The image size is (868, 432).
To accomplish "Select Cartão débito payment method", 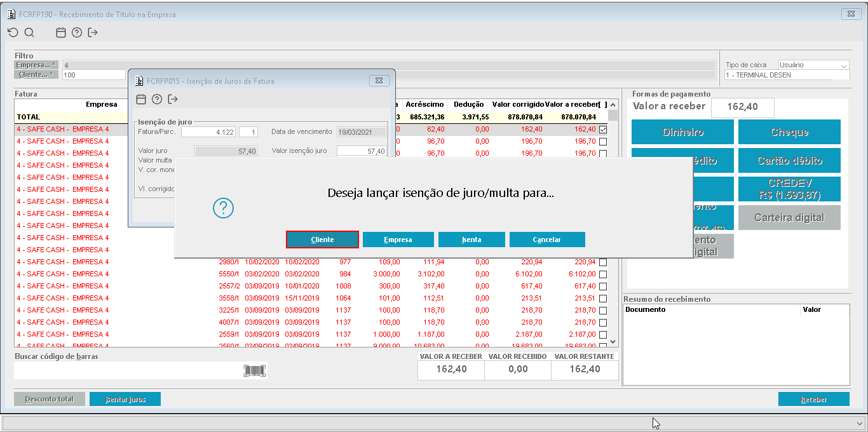I will pos(789,161).
